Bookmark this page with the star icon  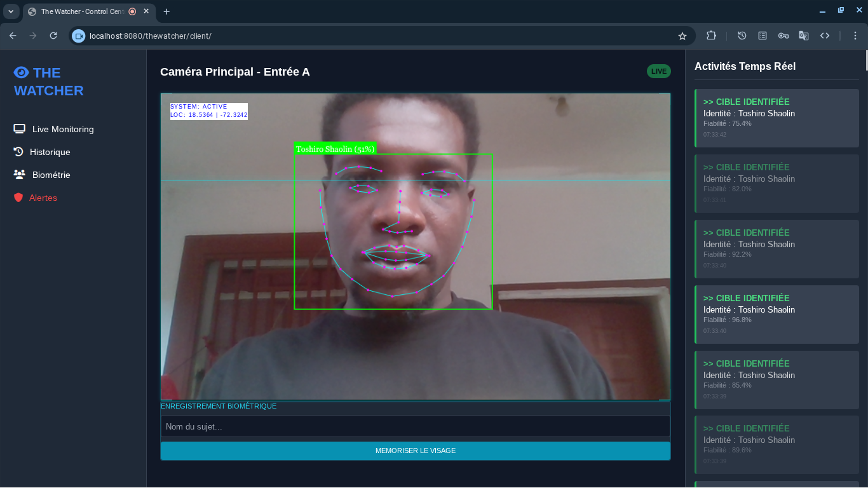coord(682,36)
